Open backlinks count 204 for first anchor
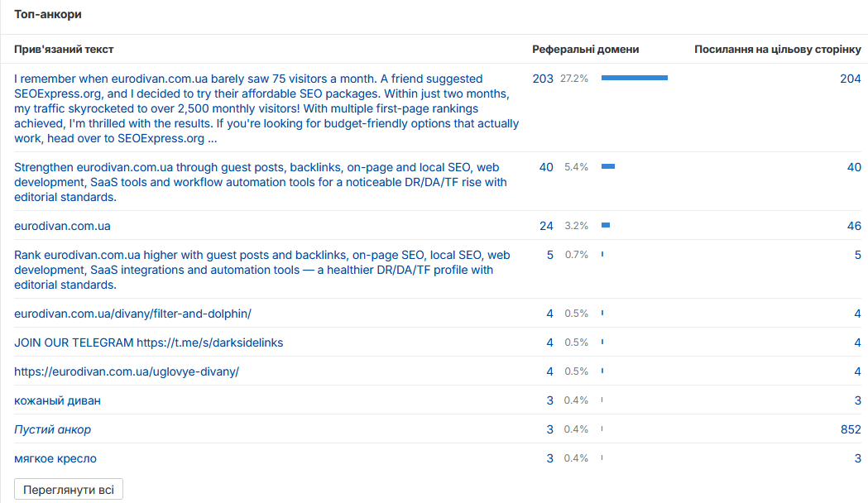 (x=851, y=79)
